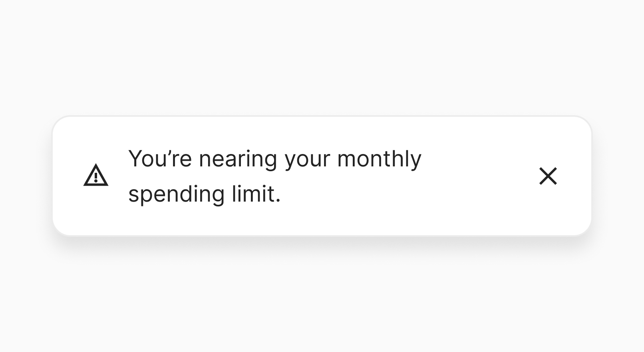Click the word "monthly" in the alert
The image size is (644, 352).
[x=379, y=159]
